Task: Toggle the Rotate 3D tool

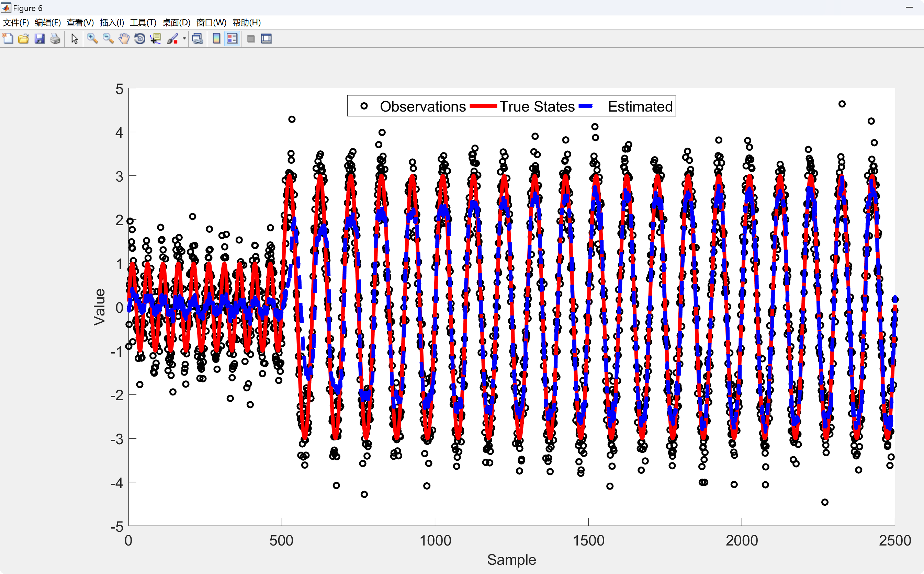Action: pos(140,39)
